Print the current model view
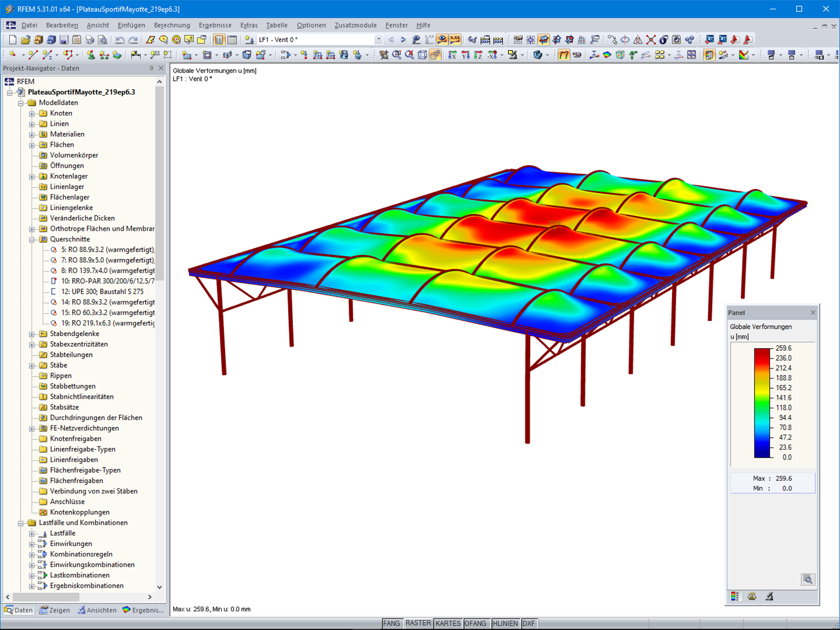 click(89, 39)
